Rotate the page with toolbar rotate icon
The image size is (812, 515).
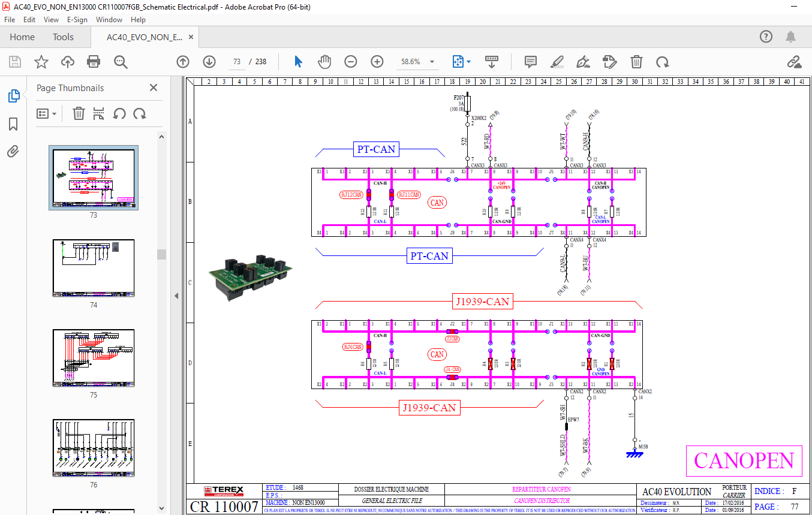pyautogui.click(x=663, y=62)
